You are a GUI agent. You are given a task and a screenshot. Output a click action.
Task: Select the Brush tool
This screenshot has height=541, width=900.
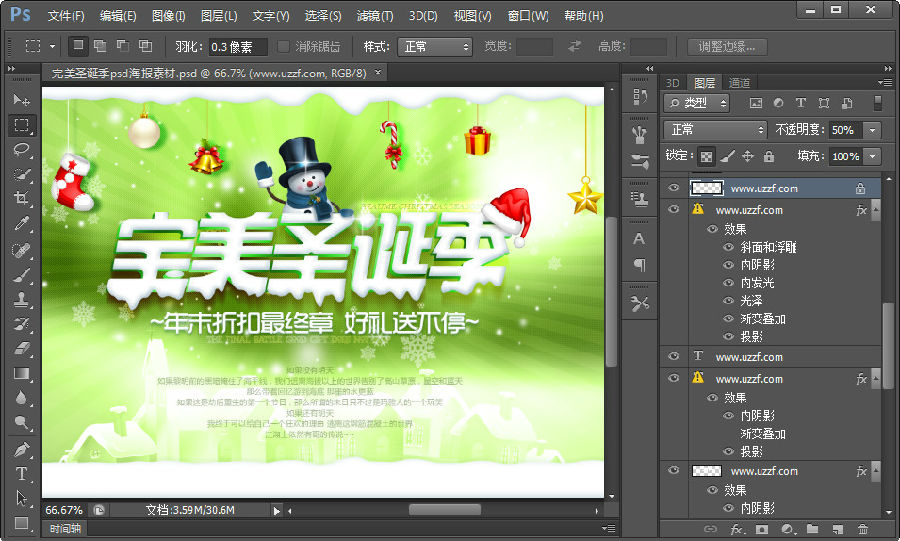pos(22,275)
